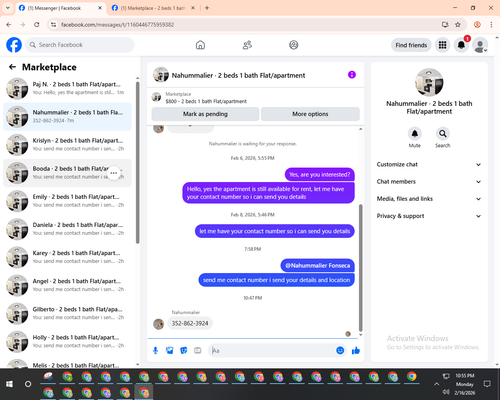The width and height of the screenshot is (500, 400).
Task: Open the account avatar menu
Action: (480, 45)
